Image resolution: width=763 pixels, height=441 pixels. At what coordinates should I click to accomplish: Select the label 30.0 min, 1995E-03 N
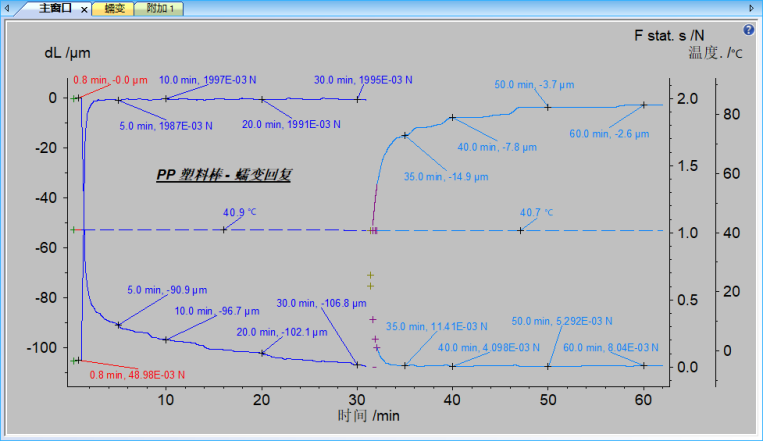[363, 80]
